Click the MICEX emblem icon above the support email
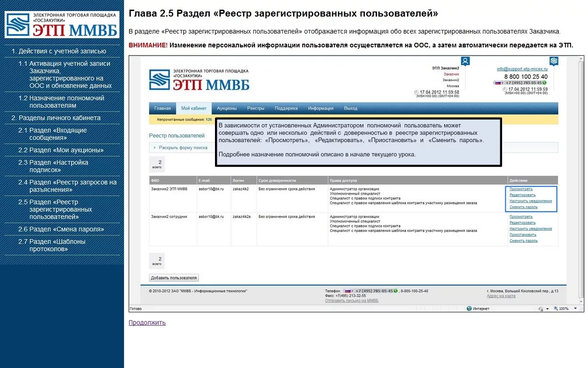 pyautogui.click(x=554, y=61)
